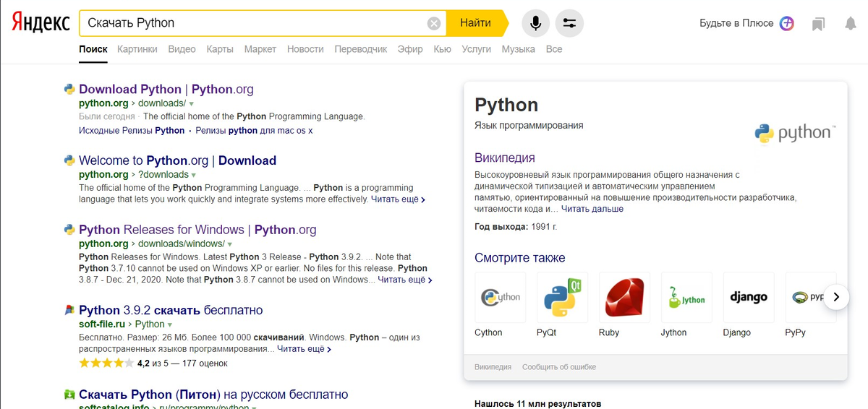Clear the search field with X icon
The width and height of the screenshot is (868, 409).
point(434,23)
